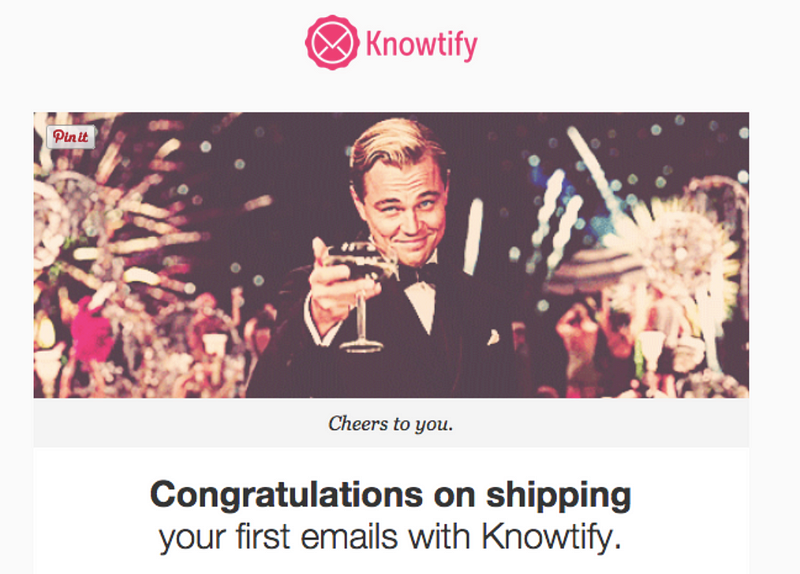This screenshot has width=800, height=574.
Task: Click the word 'shipping' in the bold headline
Action: tap(559, 496)
